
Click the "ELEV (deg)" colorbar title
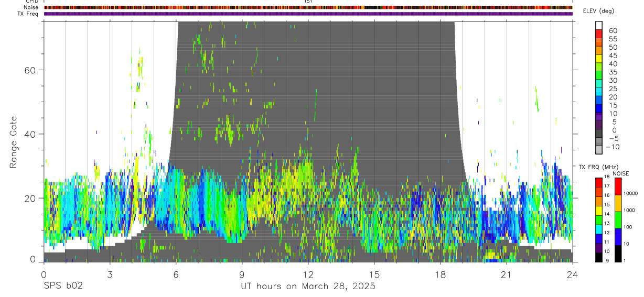pos(598,11)
